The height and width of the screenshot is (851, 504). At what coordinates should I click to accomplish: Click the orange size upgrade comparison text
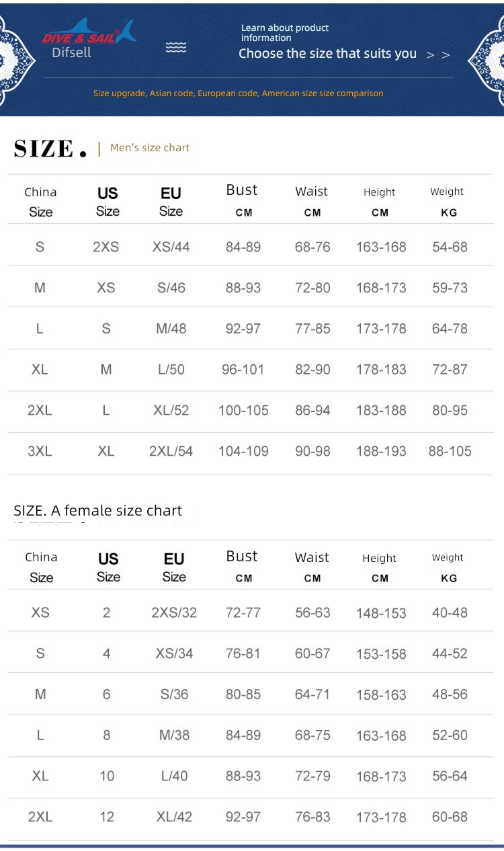pyautogui.click(x=239, y=93)
